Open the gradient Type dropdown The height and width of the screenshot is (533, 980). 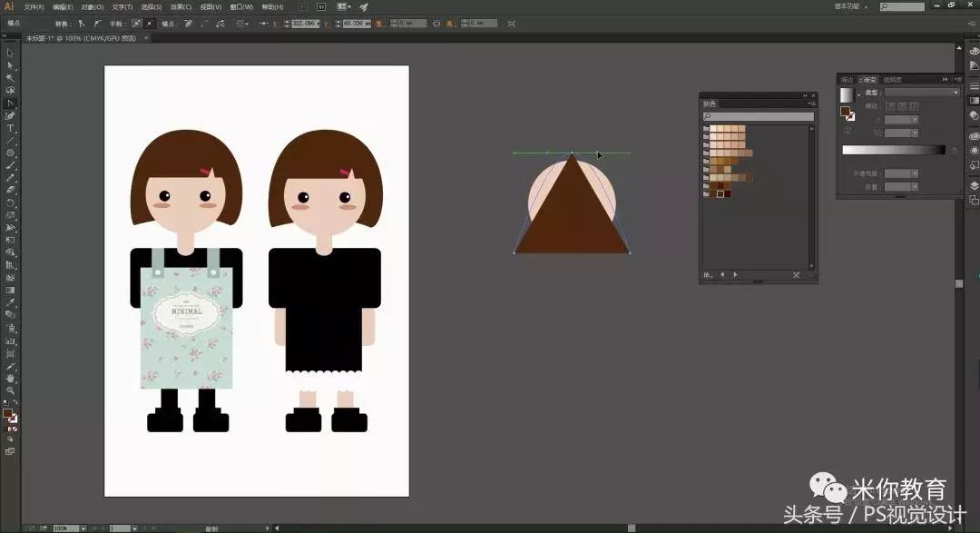[x=921, y=93]
